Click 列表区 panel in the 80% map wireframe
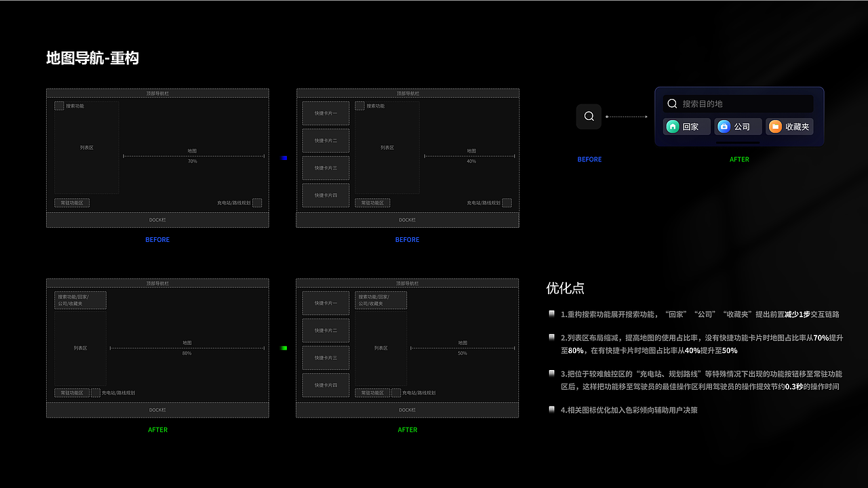The height and width of the screenshot is (488, 868). 80,348
